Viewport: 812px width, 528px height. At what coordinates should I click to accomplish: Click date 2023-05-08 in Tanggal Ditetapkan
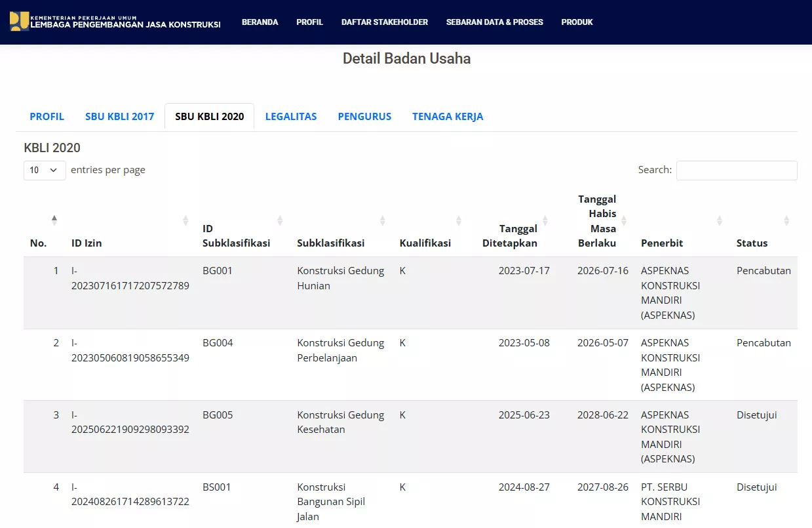(524, 343)
